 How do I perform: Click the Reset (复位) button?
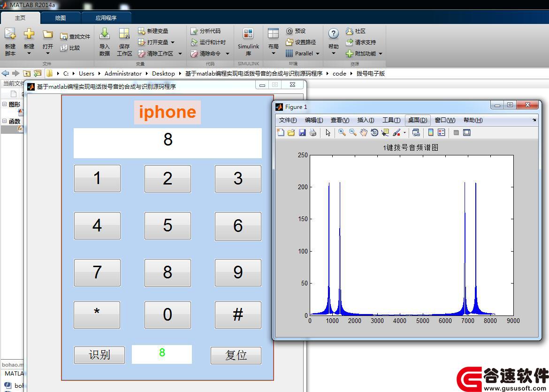[x=236, y=355]
